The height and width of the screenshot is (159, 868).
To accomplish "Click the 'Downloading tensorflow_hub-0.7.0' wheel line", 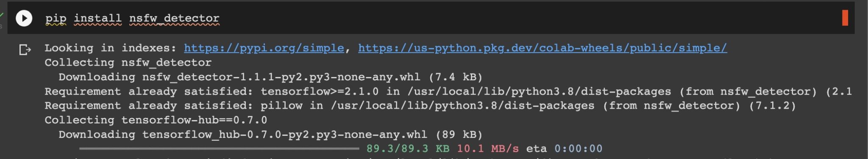I will coord(270,134).
